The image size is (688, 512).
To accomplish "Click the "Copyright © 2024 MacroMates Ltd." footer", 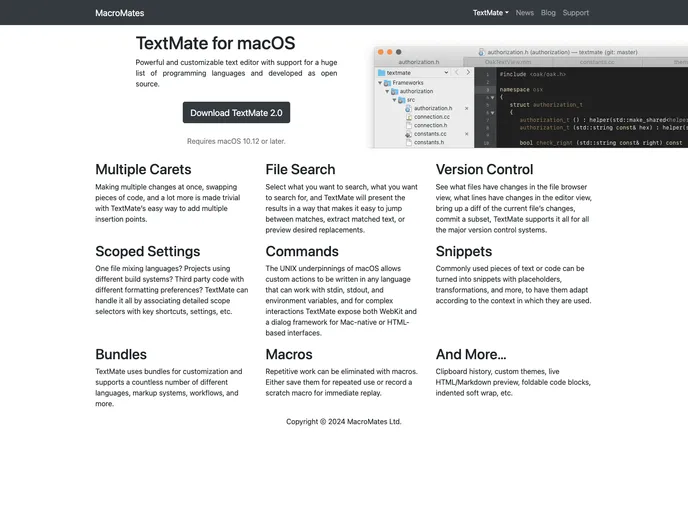I will (344, 422).
